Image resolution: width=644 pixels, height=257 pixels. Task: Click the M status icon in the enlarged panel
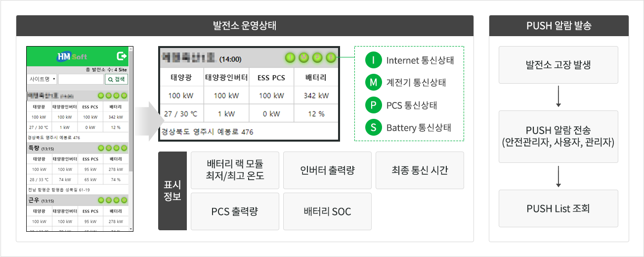coord(304,58)
